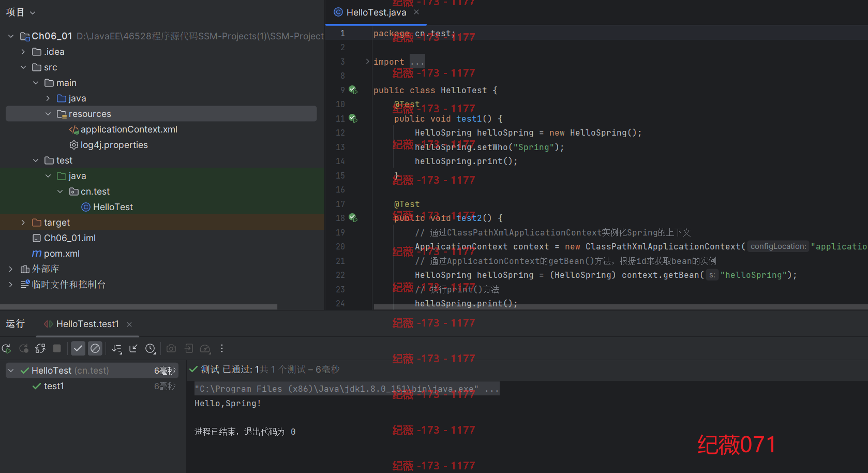The width and height of the screenshot is (868, 473).
Task: Toggle show ignored tests button
Action: [95, 349]
